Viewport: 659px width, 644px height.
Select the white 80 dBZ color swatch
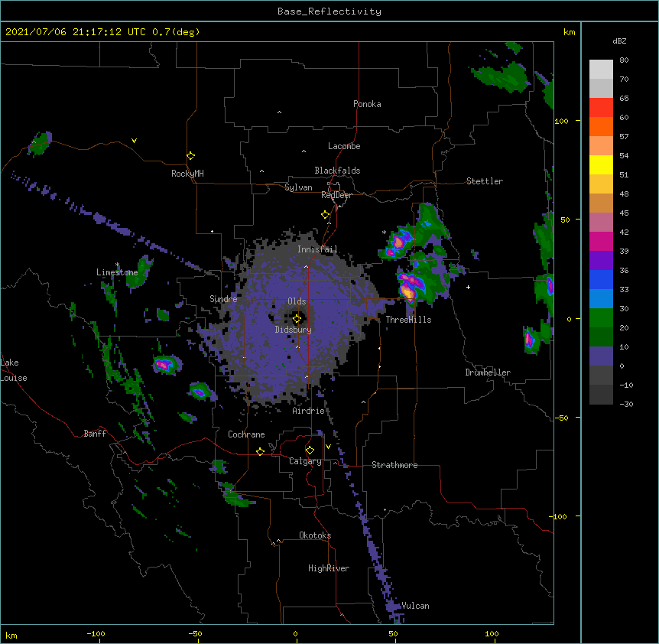pos(601,70)
